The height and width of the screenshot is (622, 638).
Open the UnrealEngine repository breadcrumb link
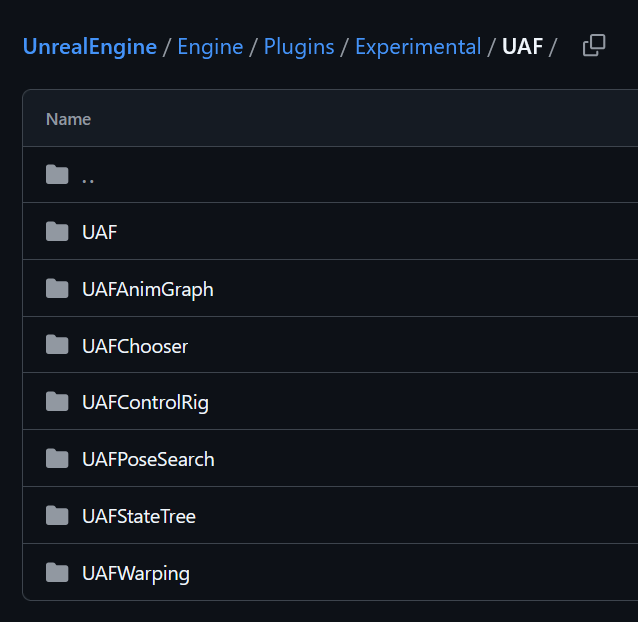pos(90,46)
